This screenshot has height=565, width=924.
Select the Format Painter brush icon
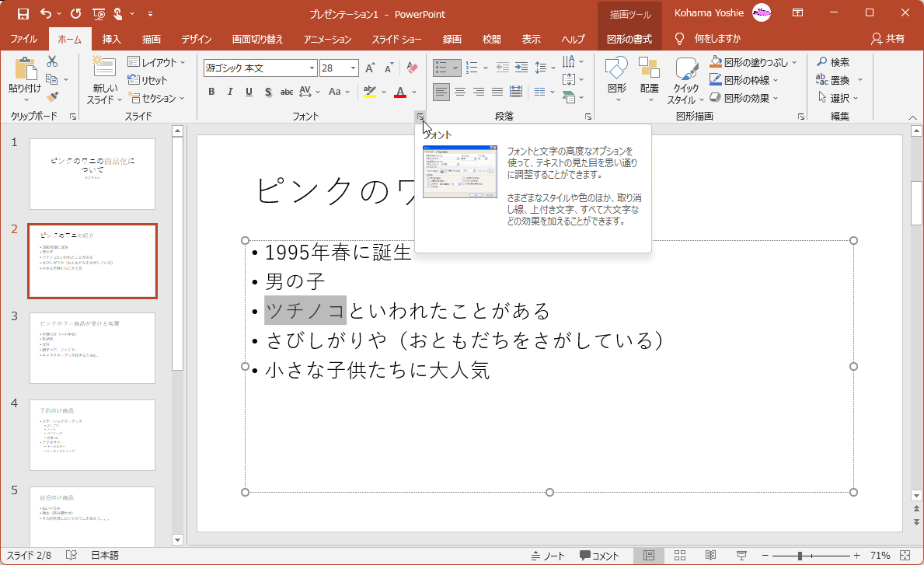click(52, 97)
